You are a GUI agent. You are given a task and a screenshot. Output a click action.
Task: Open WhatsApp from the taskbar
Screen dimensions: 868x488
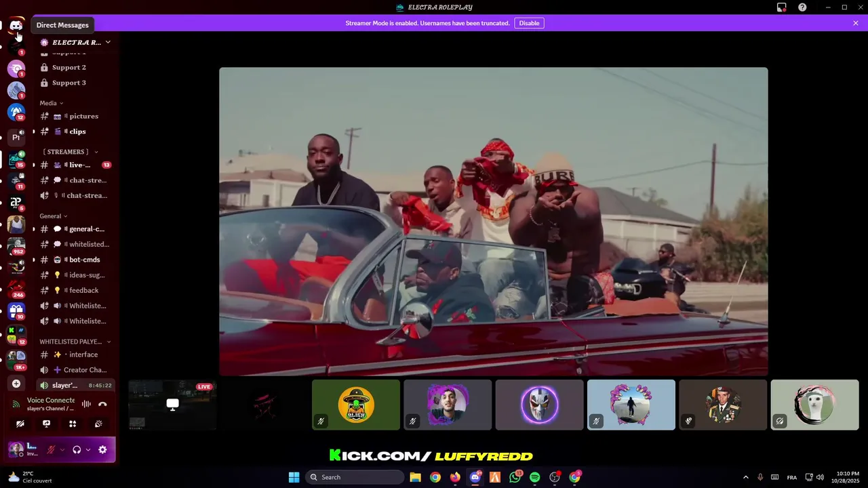coord(515,477)
